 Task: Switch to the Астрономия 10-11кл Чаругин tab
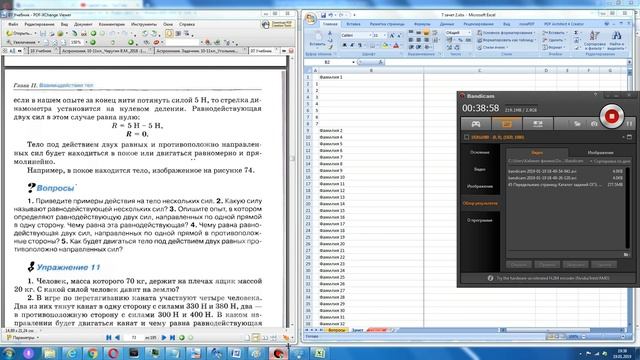tap(107, 51)
